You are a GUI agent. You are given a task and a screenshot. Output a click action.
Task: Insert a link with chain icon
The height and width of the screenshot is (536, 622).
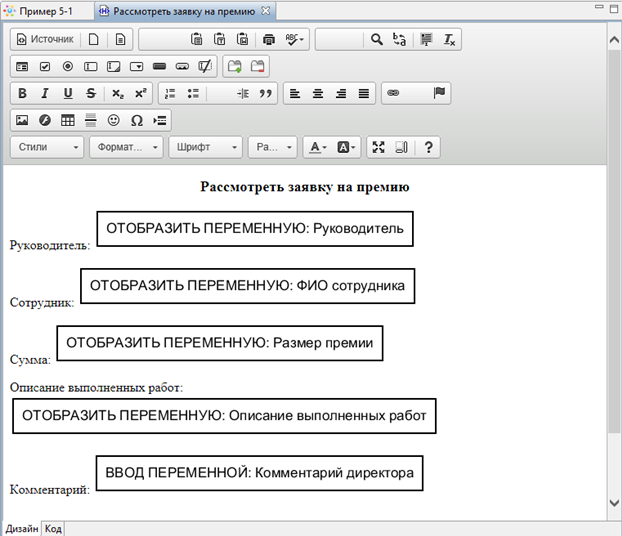(x=393, y=93)
